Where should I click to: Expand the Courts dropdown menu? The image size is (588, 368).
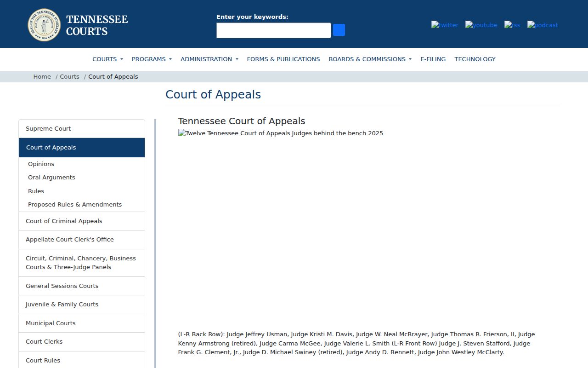point(107,59)
